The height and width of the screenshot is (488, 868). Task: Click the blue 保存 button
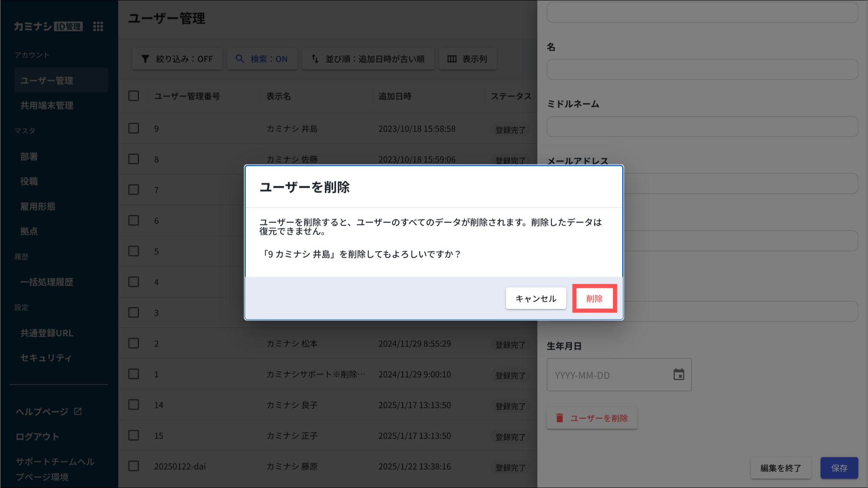click(839, 468)
